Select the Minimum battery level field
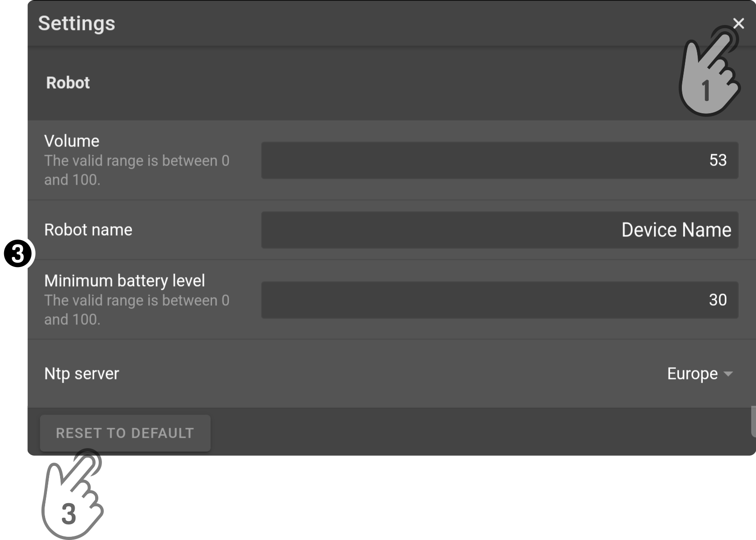This screenshot has width=756, height=540. pyautogui.click(x=499, y=300)
